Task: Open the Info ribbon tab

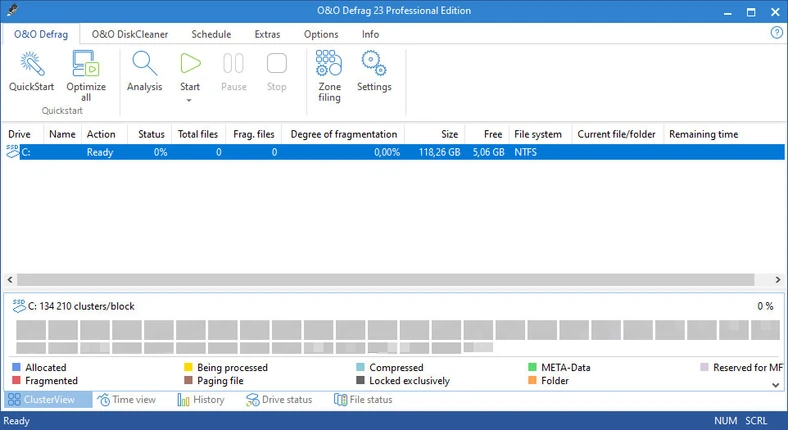Action: pos(370,34)
